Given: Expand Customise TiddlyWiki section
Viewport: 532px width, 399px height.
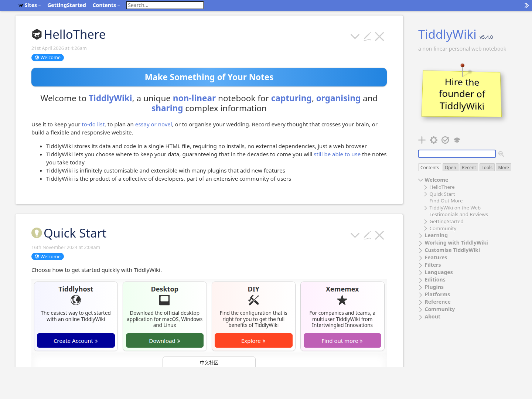Looking at the screenshot, I should 420,250.
